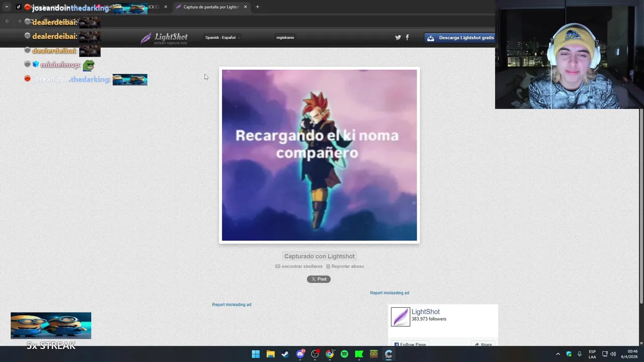644x362 pixels.
Task: Click the X Post share button
Action: pos(319,279)
